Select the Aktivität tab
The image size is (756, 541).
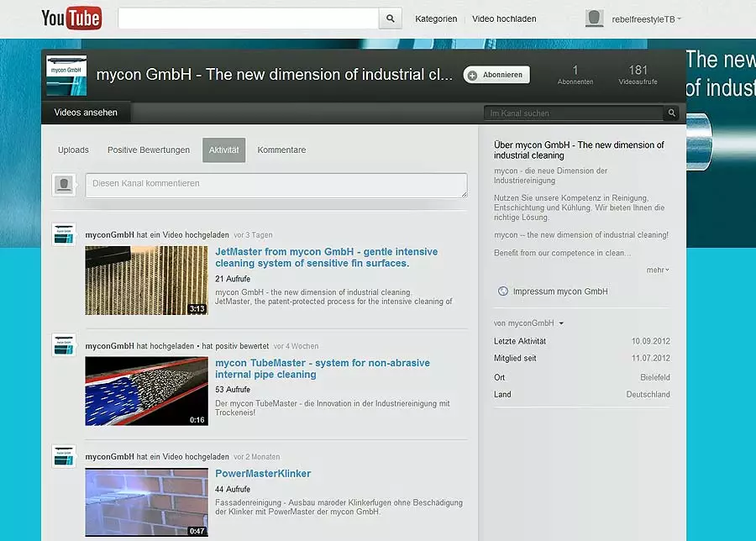click(223, 150)
